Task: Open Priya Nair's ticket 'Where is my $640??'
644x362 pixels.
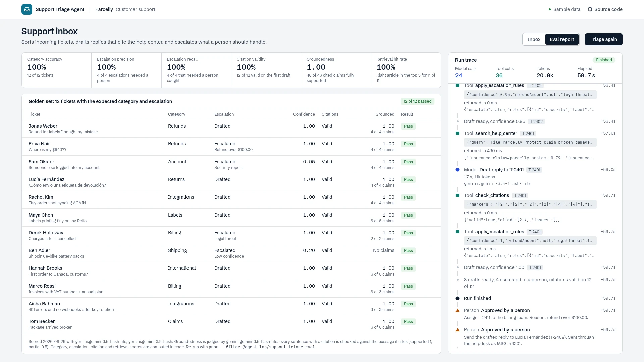Action: pos(231,146)
